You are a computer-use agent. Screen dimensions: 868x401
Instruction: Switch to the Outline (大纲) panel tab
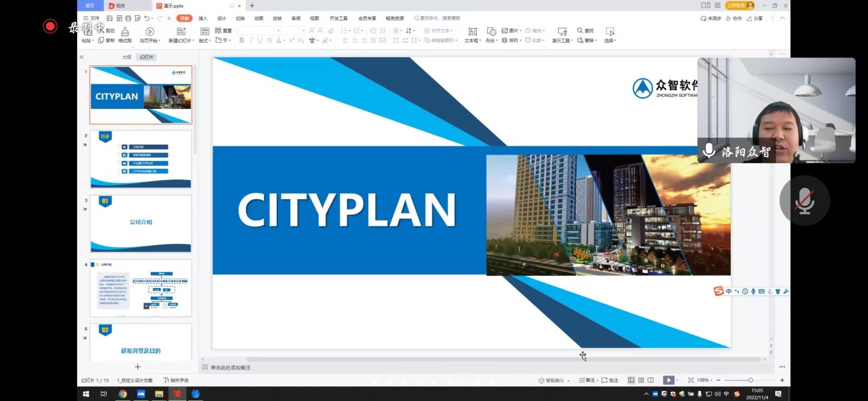tap(126, 57)
